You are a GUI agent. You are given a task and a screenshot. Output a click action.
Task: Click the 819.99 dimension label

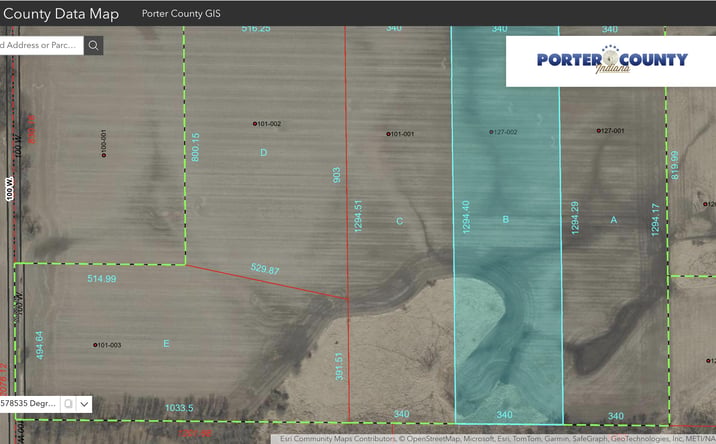[x=675, y=165]
